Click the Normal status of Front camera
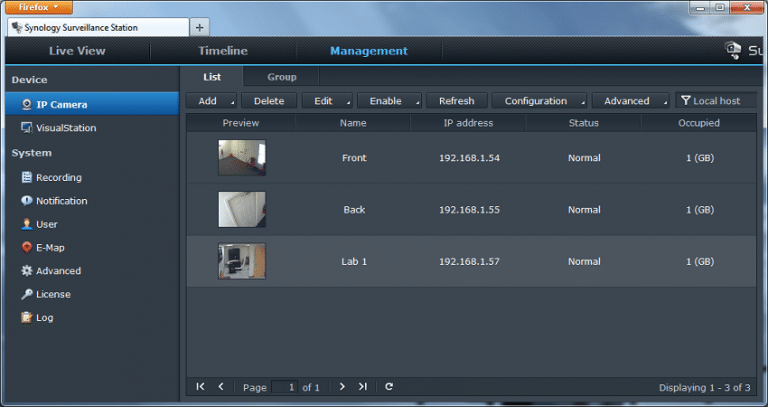 [584, 158]
